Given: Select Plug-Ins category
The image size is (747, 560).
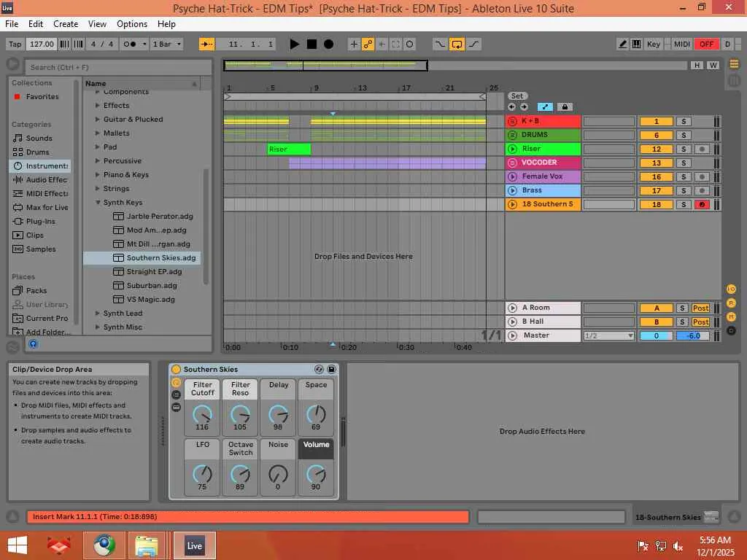Looking at the screenshot, I should (40, 222).
